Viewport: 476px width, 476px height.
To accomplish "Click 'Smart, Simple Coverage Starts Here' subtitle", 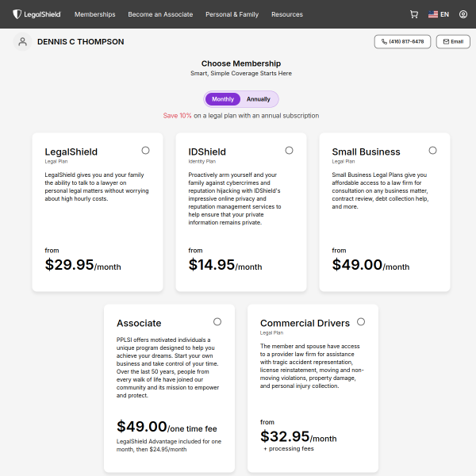I will [x=241, y=74].
